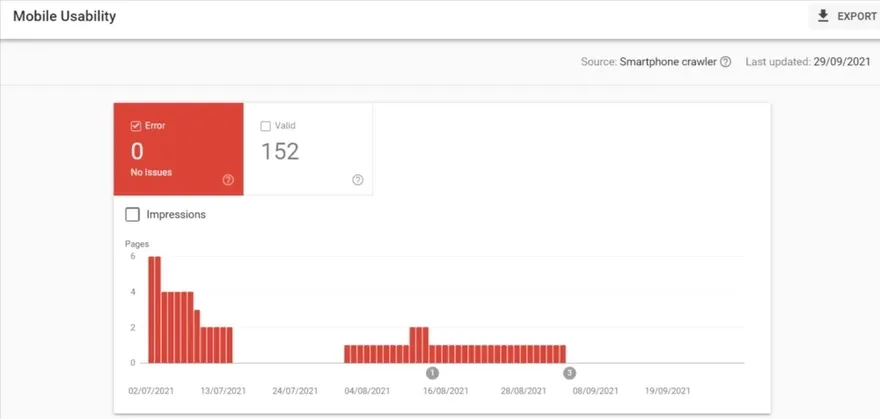Click the 152 valid count
The height and width of the screenshot is (419, 880).
click(x=280, y=151)
